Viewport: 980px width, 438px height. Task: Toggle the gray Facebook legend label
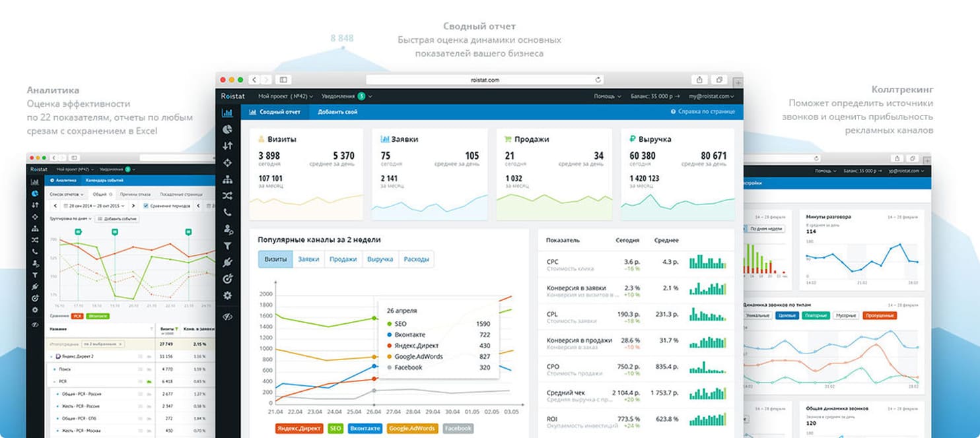click(x=458, y=428)
